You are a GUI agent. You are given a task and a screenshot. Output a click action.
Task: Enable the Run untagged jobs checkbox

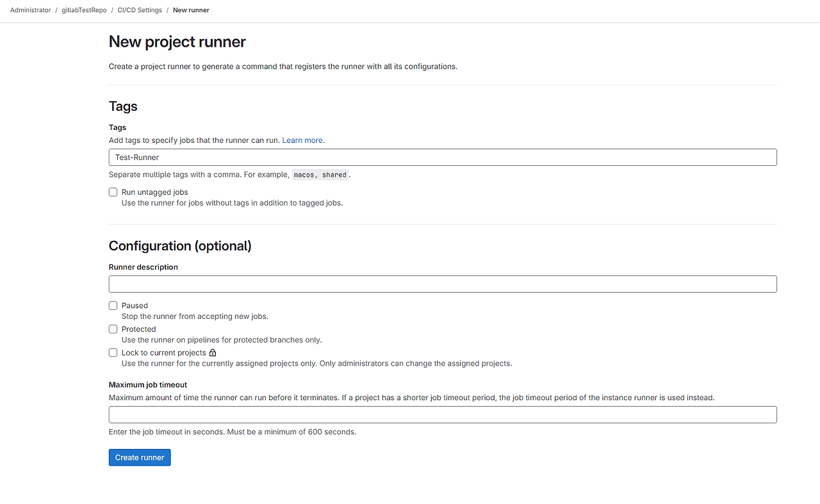coord(113,191)
